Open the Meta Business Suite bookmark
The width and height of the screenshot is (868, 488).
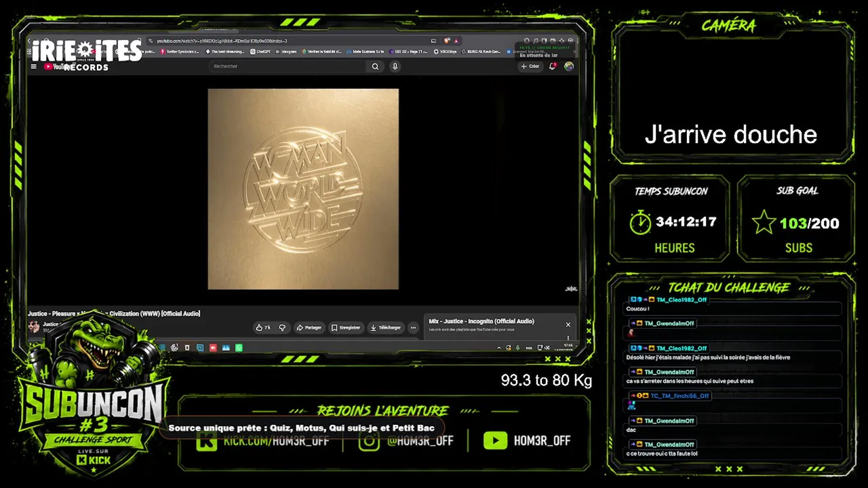[x=366, y=52]
